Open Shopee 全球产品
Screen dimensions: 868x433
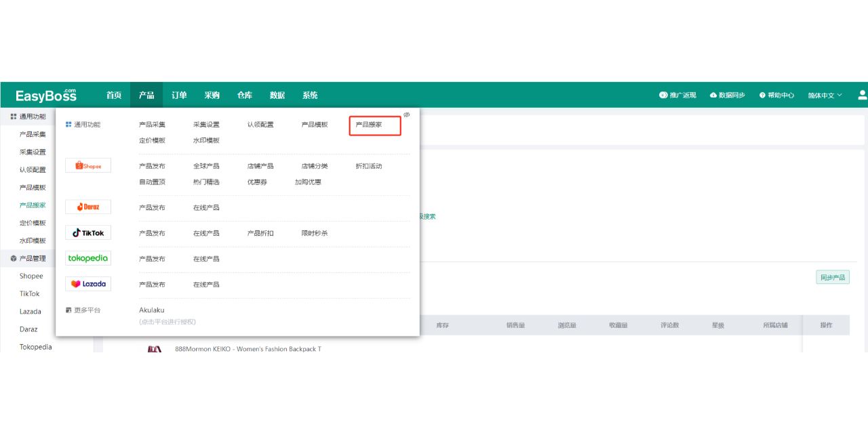tap(206, 166)
